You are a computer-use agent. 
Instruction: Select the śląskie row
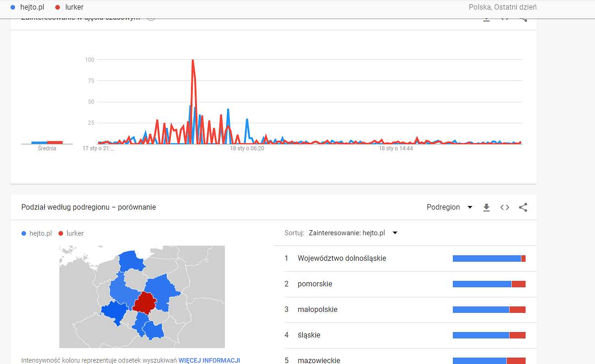(x=405, y=335)
